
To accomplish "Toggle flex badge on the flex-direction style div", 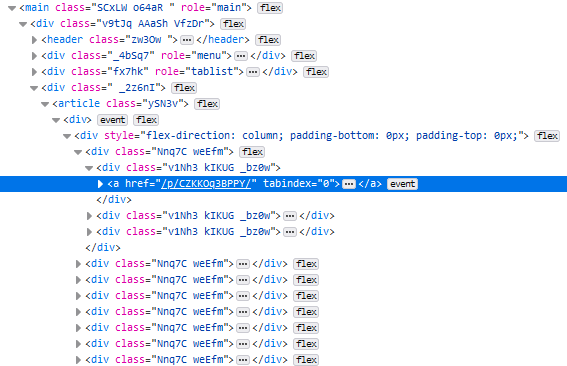I will [547, 136].
